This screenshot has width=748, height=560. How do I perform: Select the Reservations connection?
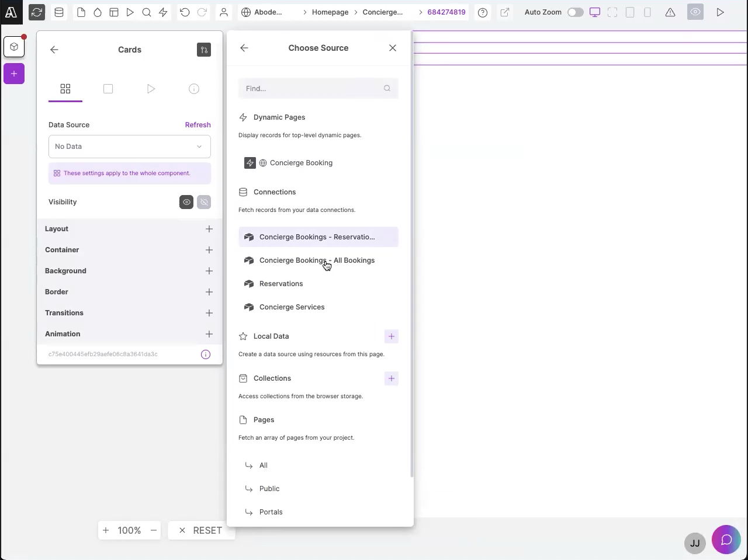point(318,284)
